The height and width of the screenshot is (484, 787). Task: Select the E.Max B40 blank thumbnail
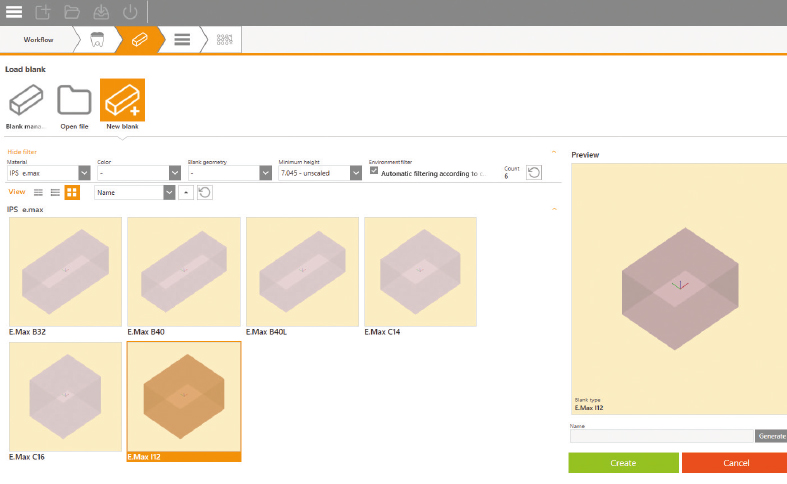pos(184,272)
